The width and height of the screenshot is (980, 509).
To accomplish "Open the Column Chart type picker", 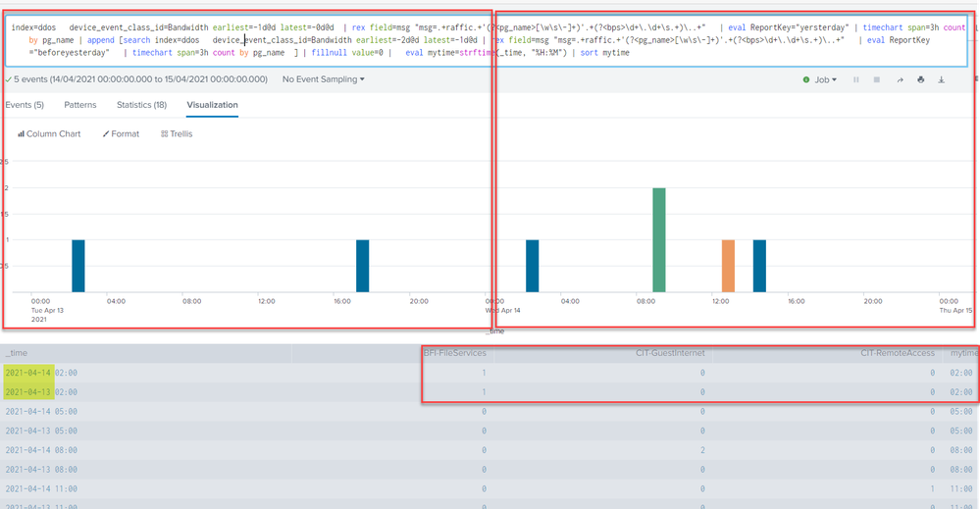I will (x=49, y=133).
